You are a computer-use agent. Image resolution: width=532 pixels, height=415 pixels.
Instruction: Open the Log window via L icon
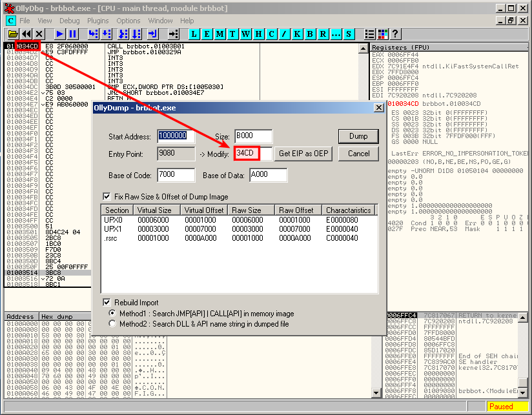tap(194, 34)
